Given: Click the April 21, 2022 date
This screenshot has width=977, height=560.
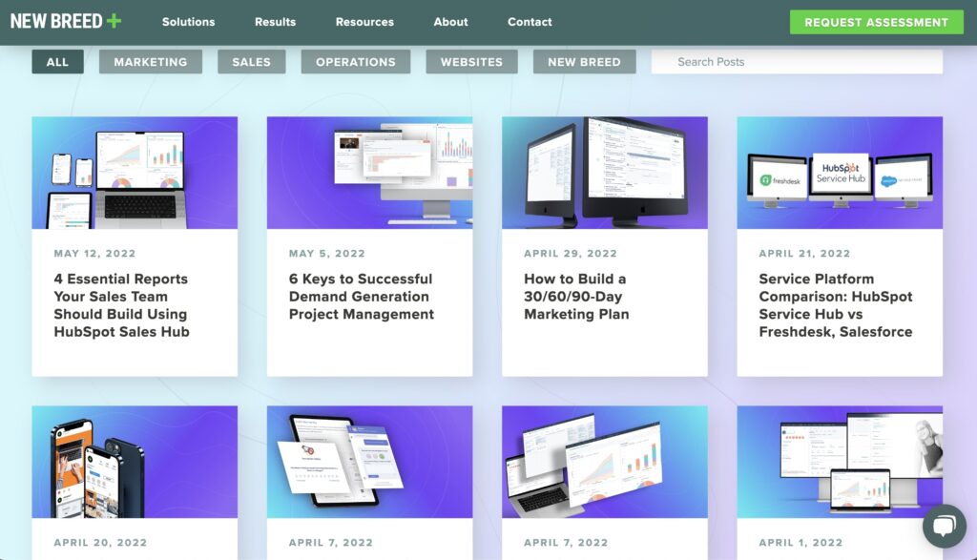Looking at the screenshot, I should point(804,254).
